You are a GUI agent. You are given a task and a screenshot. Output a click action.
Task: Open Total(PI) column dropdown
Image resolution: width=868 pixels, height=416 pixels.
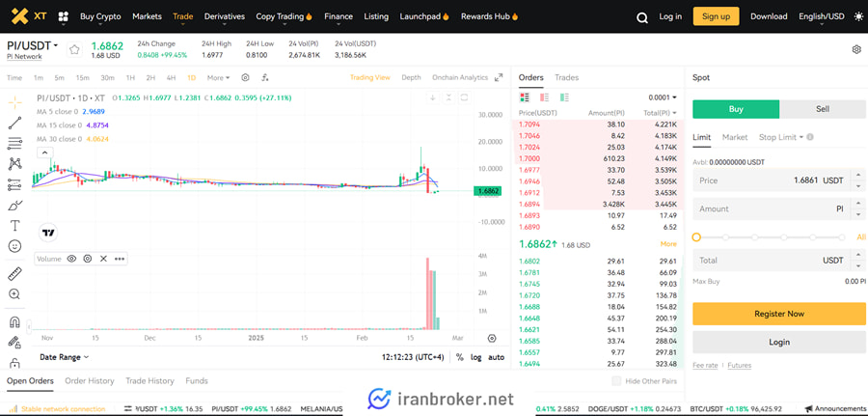click(661, 113)
